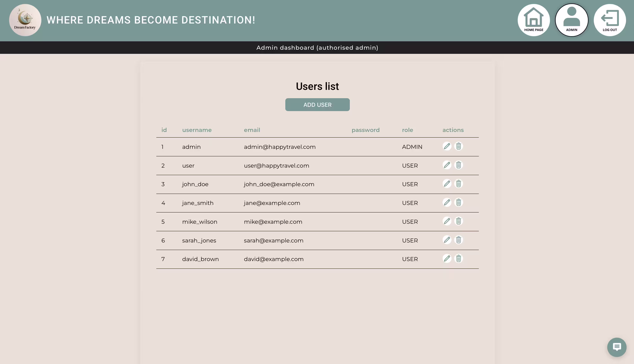Image resolution: width=634 pixels, height=364 pixels.
Task: Open the chat bubble widget
Action: point(617,347)
